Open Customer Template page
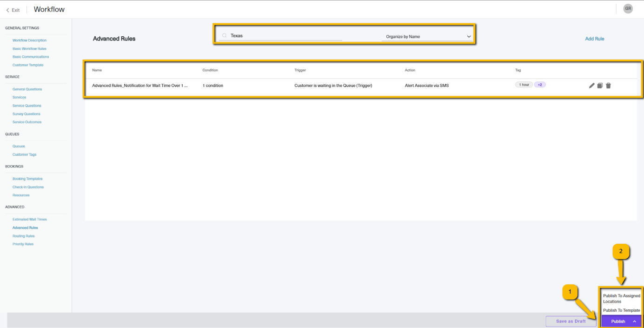This screenshot has width=644, height=328. coord(28,65)
